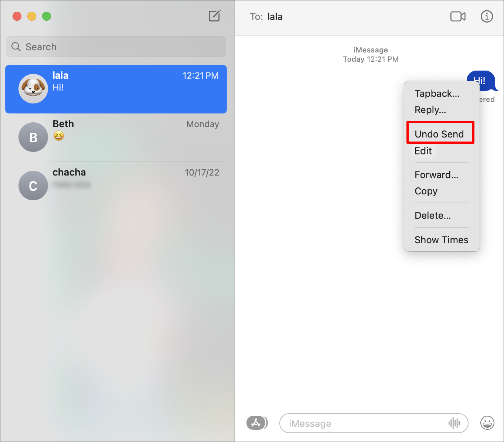Close the Messages window red button

(17, 16)
